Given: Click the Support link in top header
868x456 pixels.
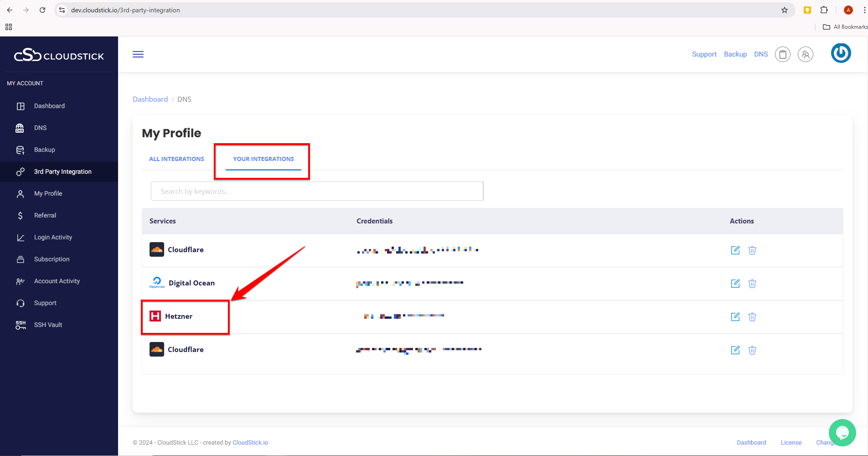Looking at the screenshot, I should point(704,54).
